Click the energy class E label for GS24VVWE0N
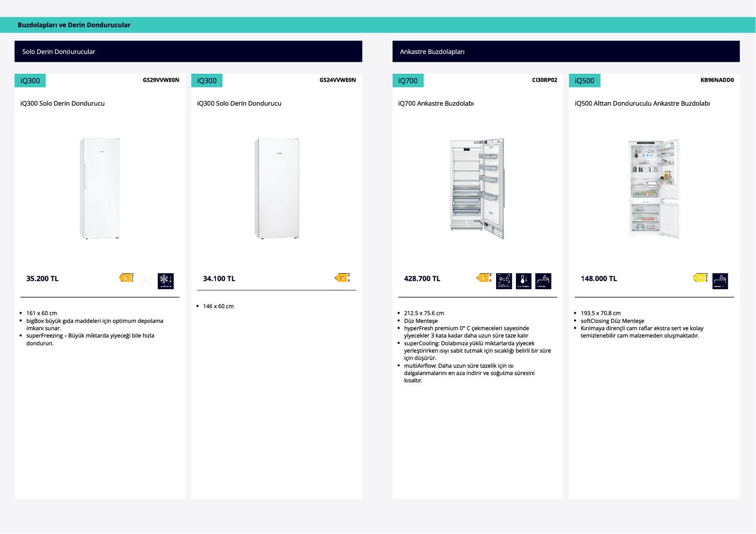Image resolution: width=756 pixels, height=534 pixels. click(342, 278)
